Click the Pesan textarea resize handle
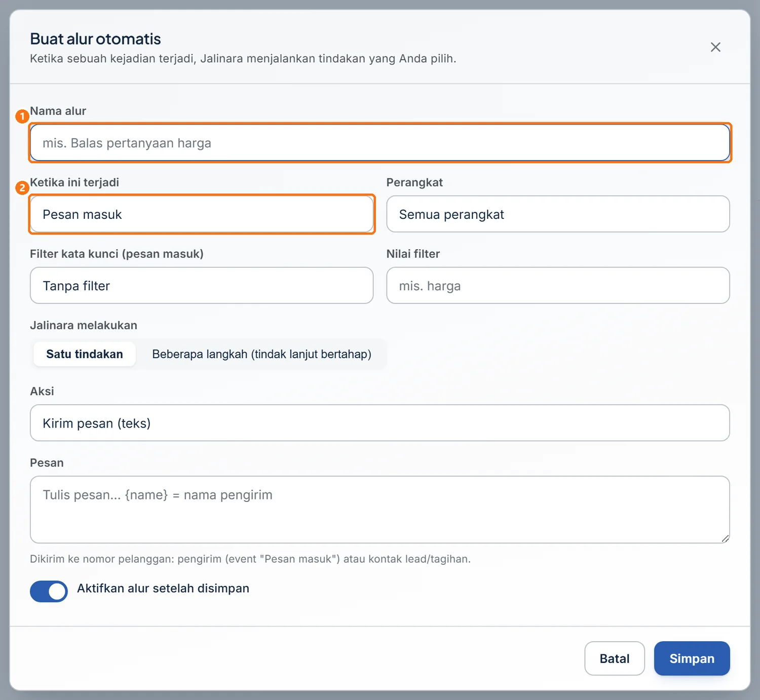 pyautogui.click(x=725, y=538)
